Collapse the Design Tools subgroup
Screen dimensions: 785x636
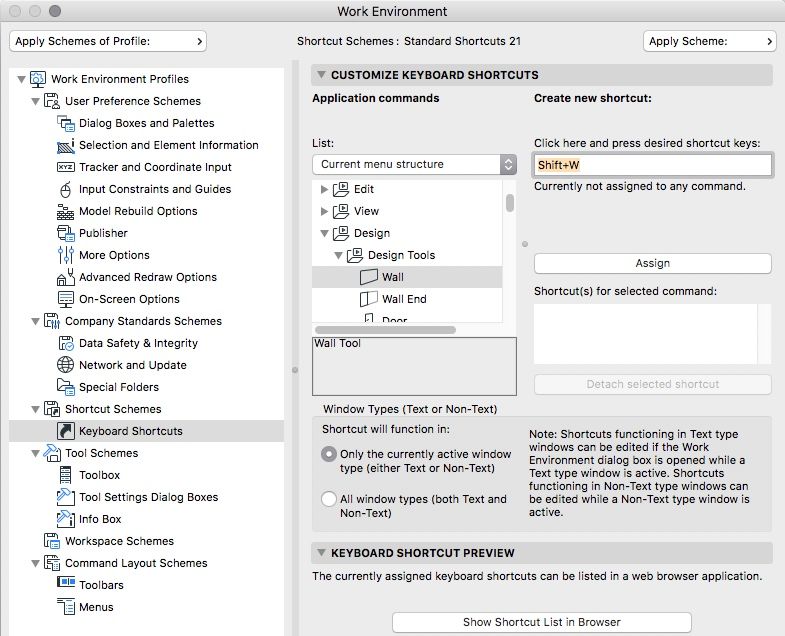point(338,255)
